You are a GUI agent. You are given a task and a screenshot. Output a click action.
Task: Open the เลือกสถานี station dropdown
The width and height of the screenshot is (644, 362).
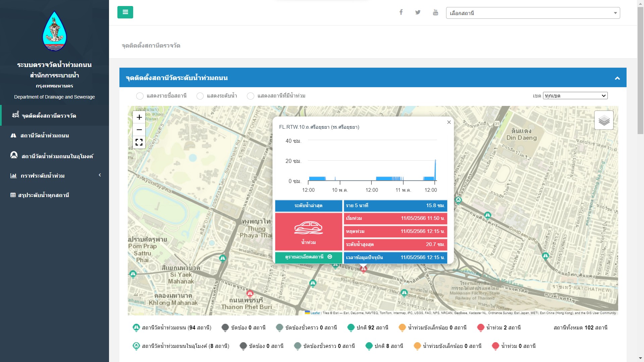(x=533, y=13)
